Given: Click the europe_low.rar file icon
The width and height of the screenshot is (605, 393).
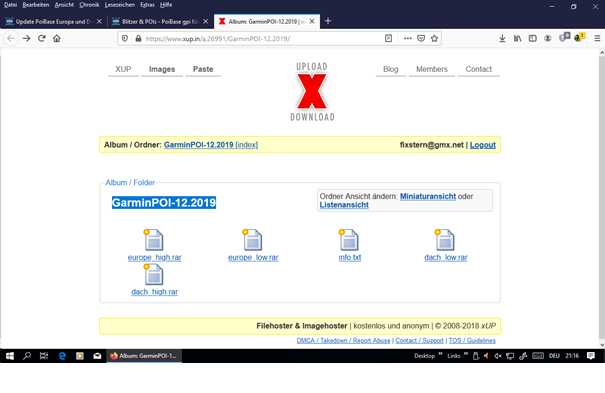Looking at the screenshot, I should coord(253,240).
